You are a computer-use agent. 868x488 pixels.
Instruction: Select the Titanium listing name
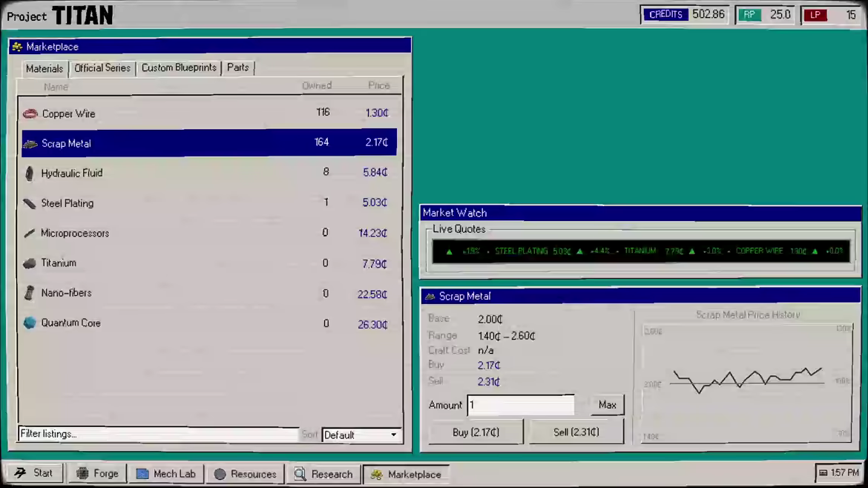pyautogui.click(x=59, y=263)
